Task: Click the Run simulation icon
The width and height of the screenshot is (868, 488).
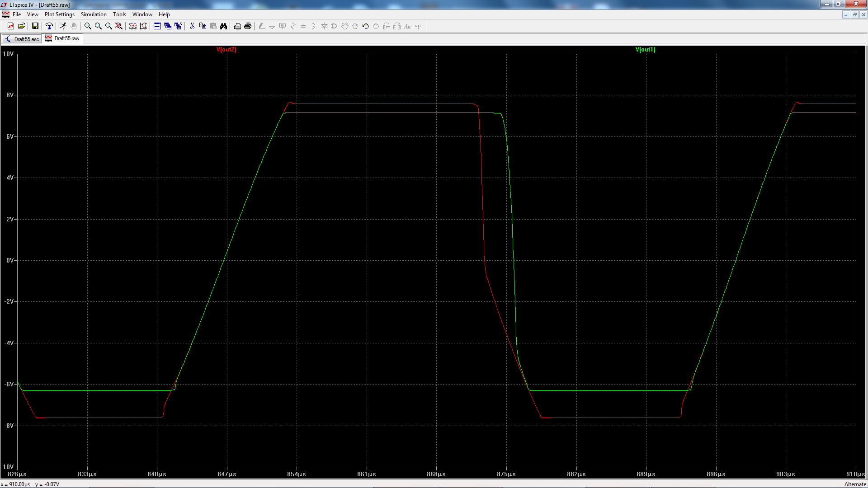Action: coord(63,26)
